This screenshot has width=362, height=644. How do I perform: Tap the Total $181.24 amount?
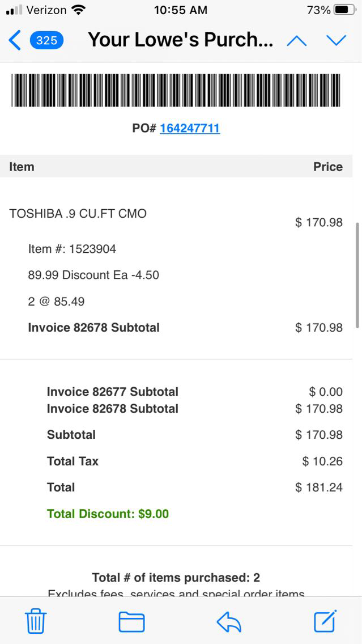[319, 488]
